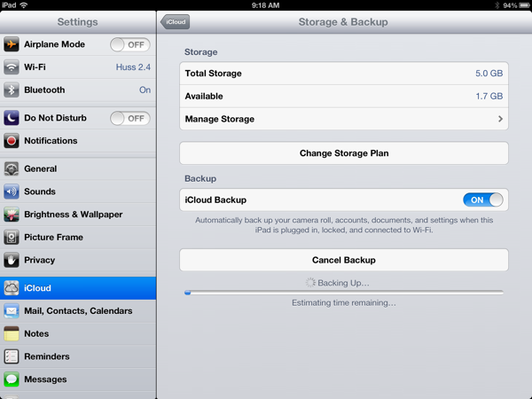Toggle the Do Not Disturb switch

tap(129, 118)
